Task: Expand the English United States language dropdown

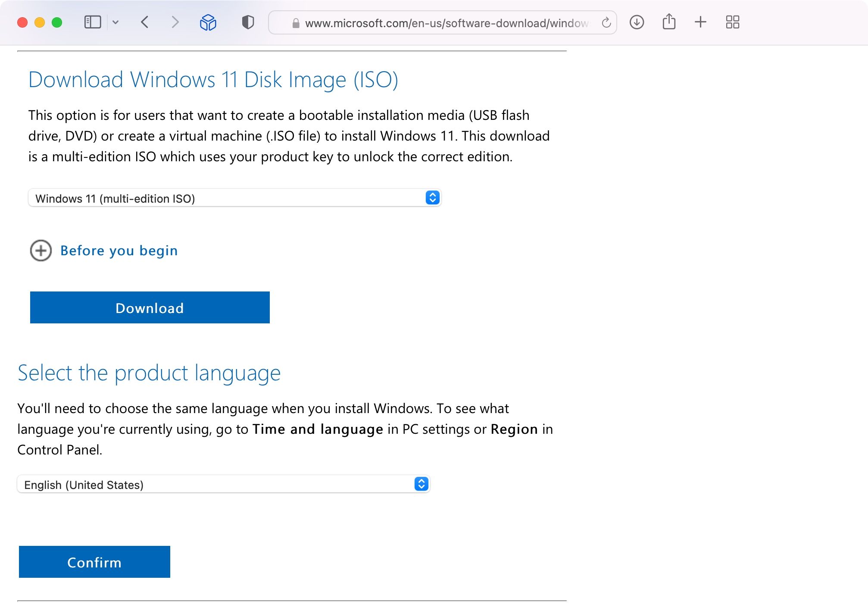Action: (x=422, y=484)
